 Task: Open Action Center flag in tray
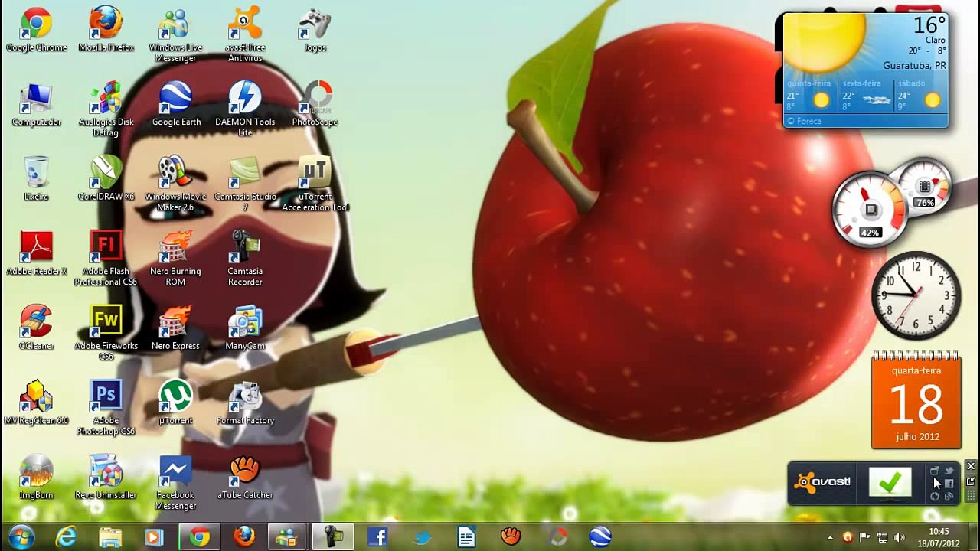tap(865, 537)
